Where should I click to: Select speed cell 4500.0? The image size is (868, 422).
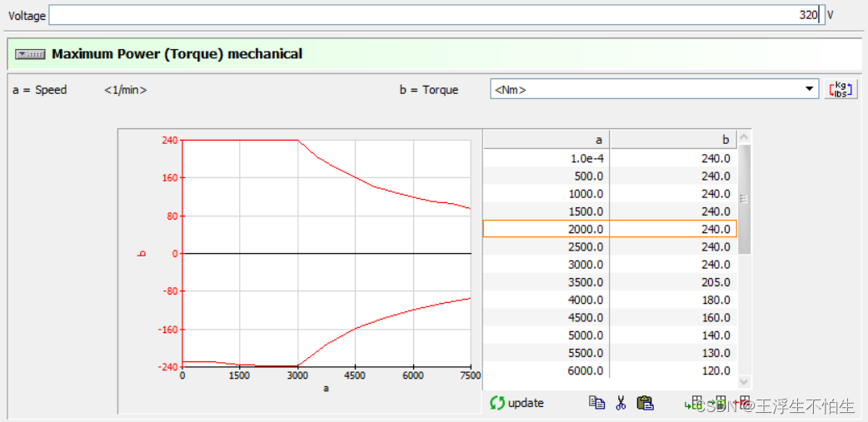point(546,317)
